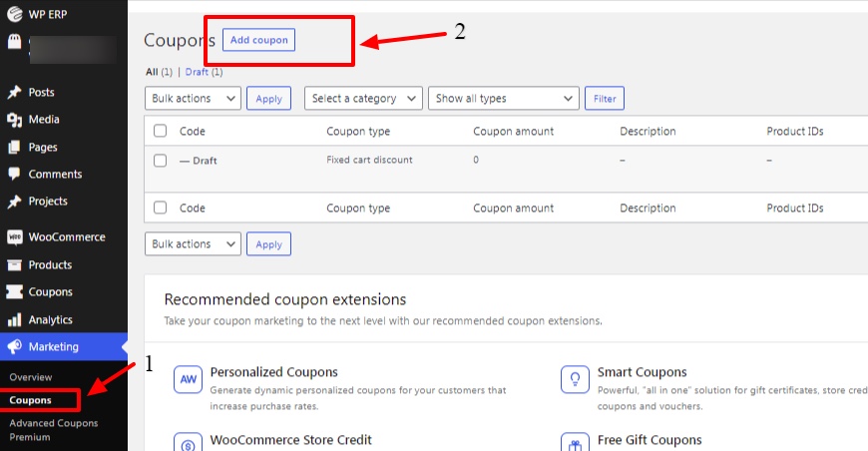Click the Comments bubble icon in sidebar

click(14, 174)
